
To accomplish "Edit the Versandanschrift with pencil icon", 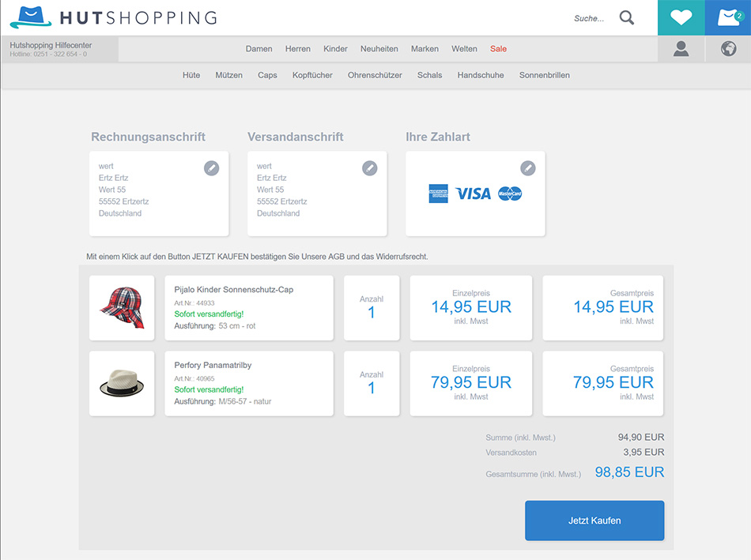I will click(369, 168).
